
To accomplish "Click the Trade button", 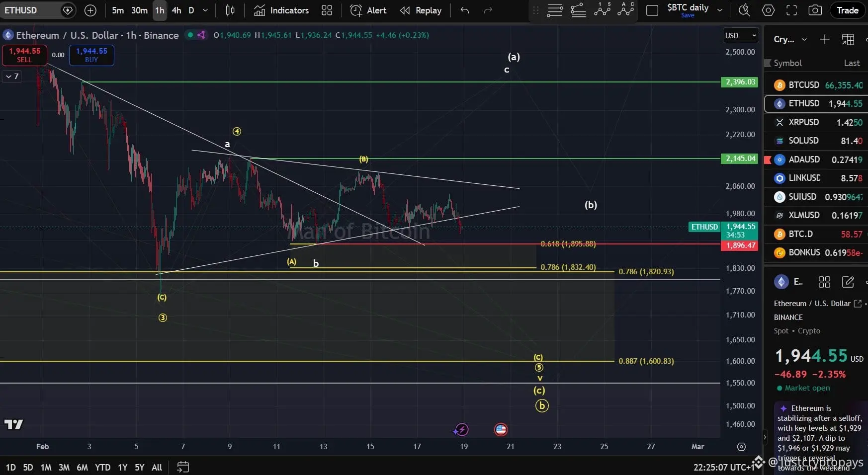I will pos(848,10).
